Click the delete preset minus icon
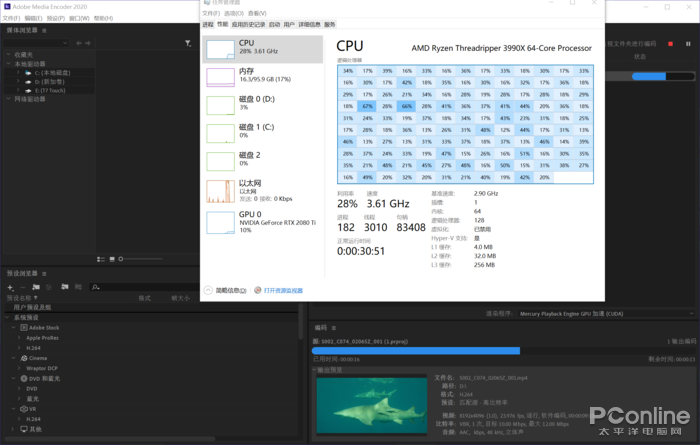The image size is (700, 445). 23,287
